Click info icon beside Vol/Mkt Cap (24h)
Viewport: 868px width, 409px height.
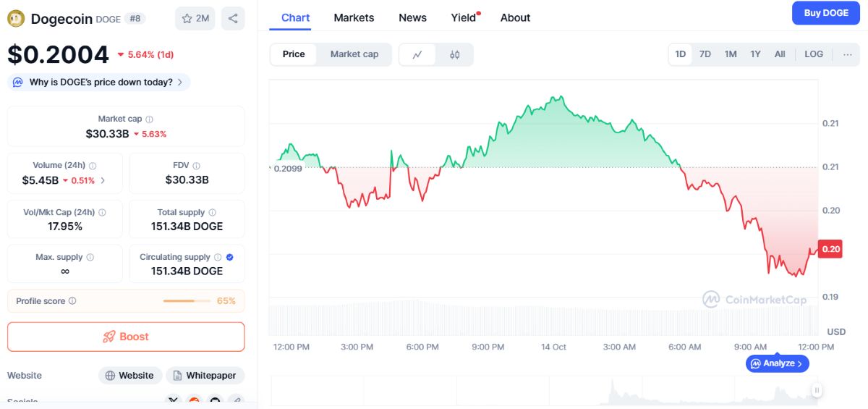[x=102, y=213]
